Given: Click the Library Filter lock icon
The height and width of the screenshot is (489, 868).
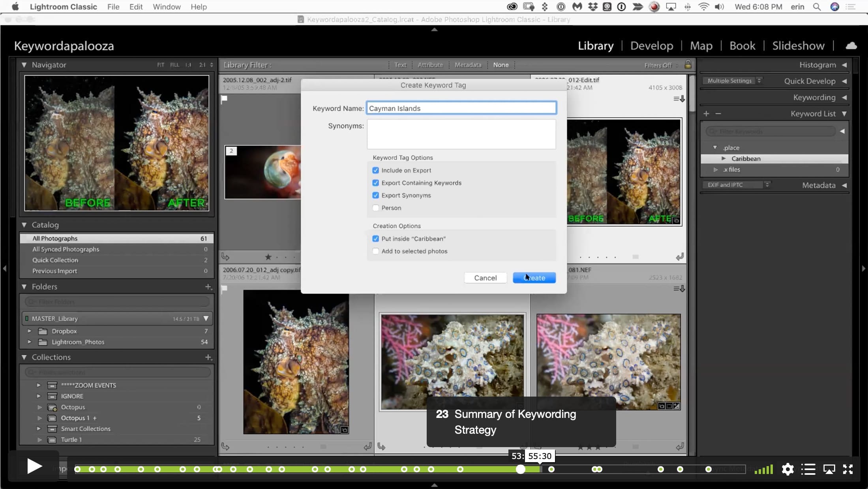Looking at the screenshot, I should point(688,64).
